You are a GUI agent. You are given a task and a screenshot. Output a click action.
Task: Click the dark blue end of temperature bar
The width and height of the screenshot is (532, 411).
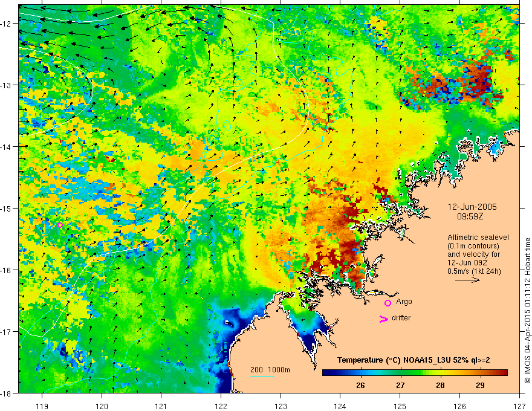click(x=326, y=372)
